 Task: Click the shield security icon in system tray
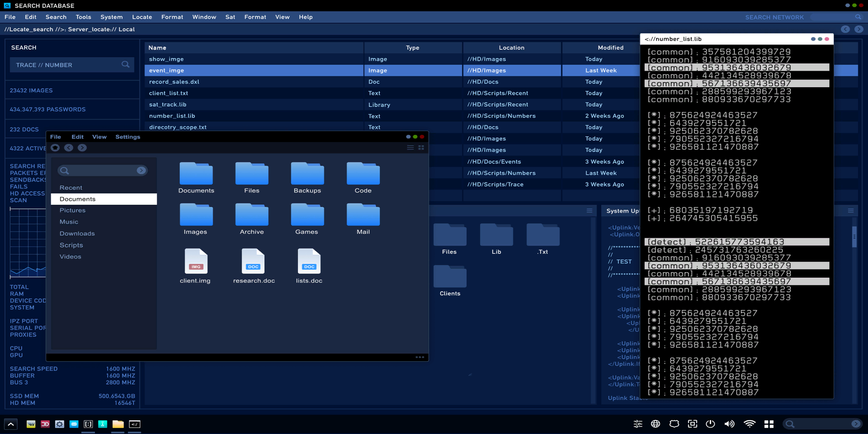(x=674, y=424)
